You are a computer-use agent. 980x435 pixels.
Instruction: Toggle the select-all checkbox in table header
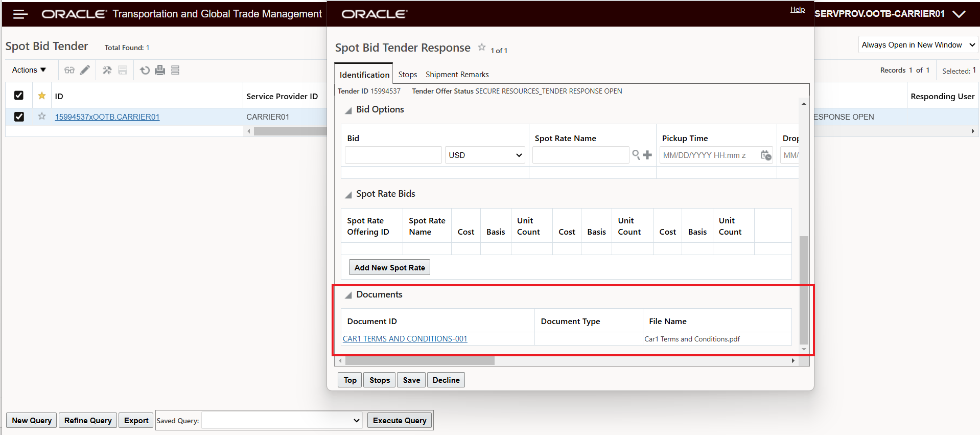click(19, 96)
